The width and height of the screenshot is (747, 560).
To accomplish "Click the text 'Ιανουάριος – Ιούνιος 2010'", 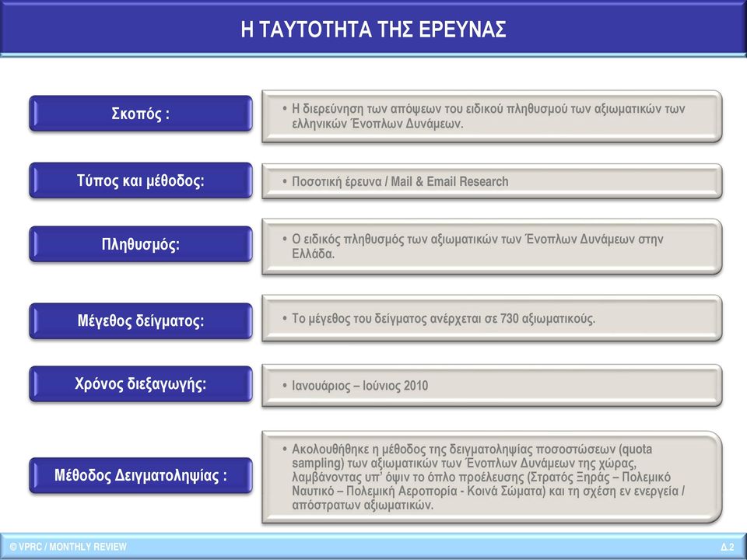I will click(x=359, y=385).
